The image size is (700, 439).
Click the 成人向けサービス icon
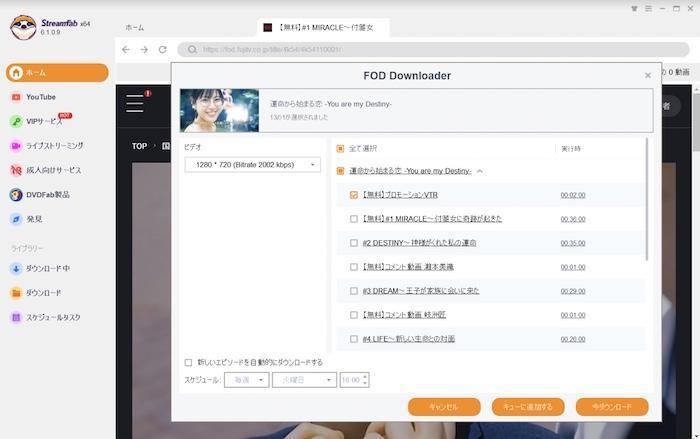click(x=16, y=170)
